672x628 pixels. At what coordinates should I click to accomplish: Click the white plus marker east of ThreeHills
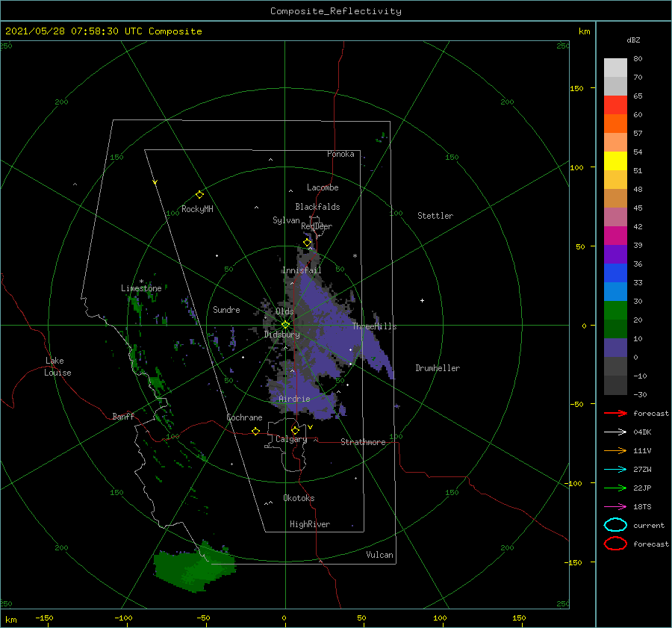click(x=422, y=300)
